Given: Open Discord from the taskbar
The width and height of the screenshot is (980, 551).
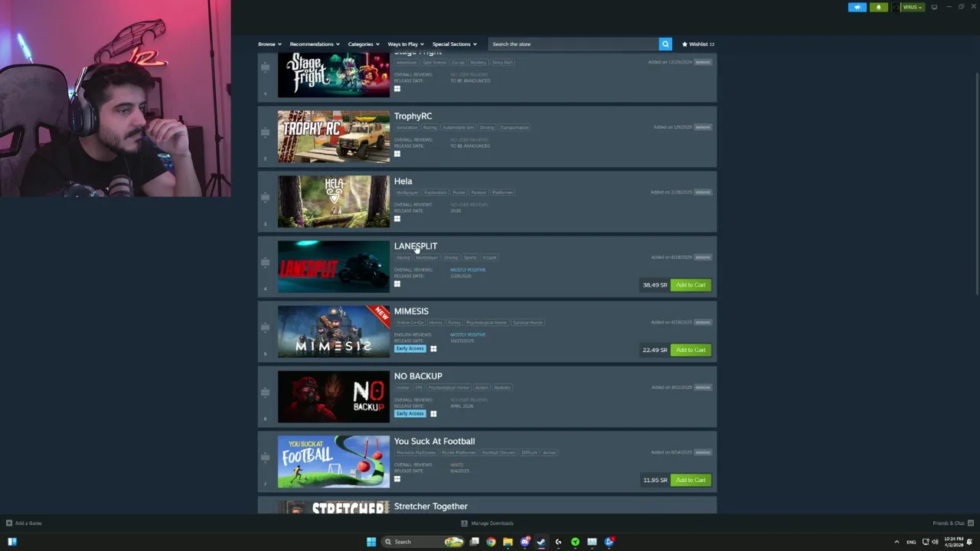Looking at the screenshot, I should pos(524,542).
